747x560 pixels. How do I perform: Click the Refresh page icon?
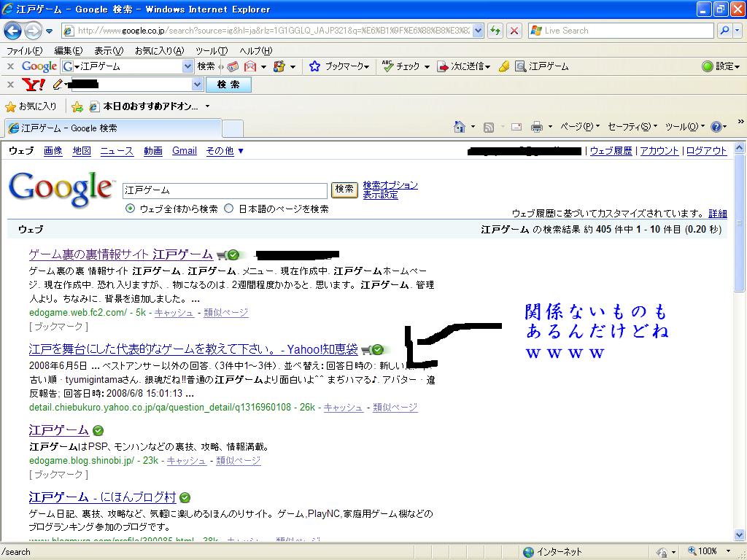[x=495, y=31]
